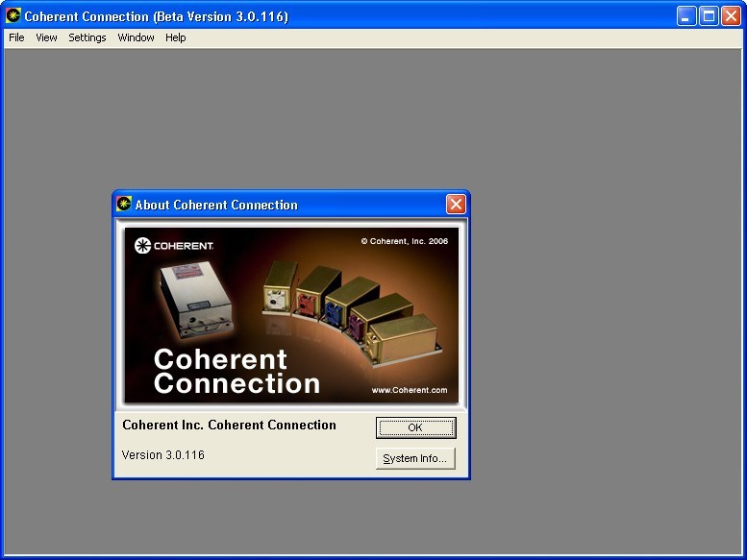Image resolution: width=747 pixels, height=560 pixels.
Task: Click the www.Coherent.com text in splash
Action: click(x=410, y=390)
